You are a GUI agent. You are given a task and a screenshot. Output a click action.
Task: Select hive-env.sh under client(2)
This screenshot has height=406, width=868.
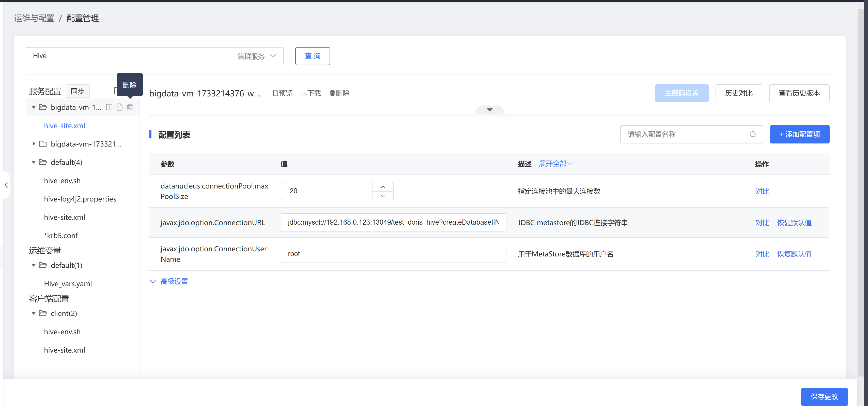[x=62, y=332]
